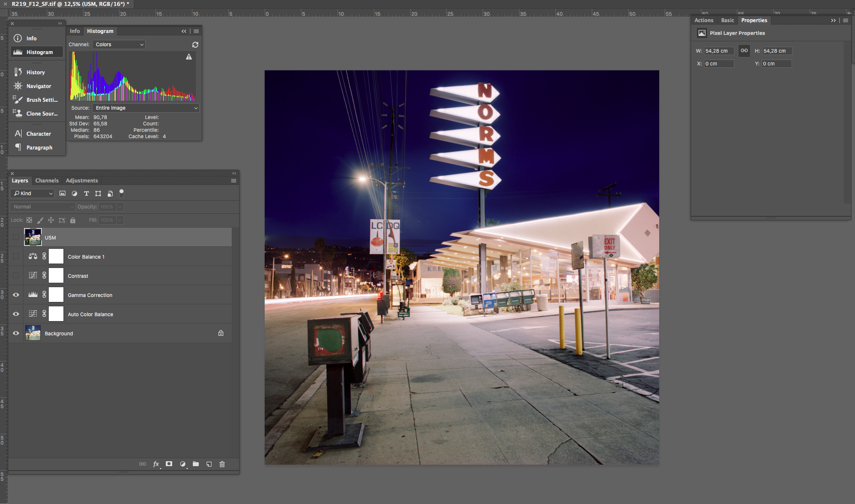The image size is (855, 504).
Task: Enable Lock transparent pixels
Action: pos(30,220)
